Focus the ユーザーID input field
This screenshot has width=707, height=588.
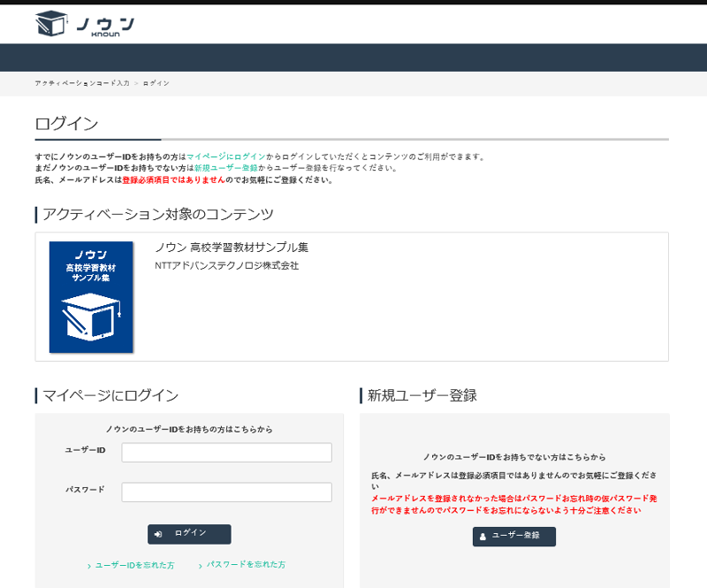[226, 453]
